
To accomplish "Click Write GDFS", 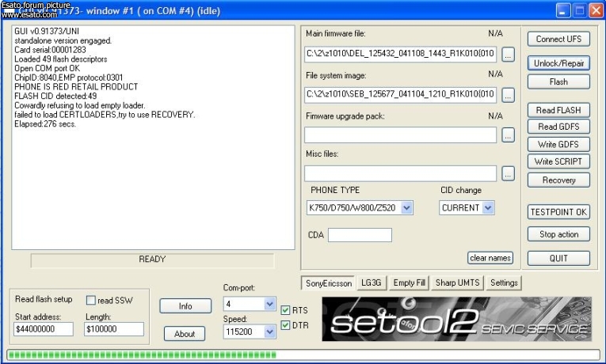I will (558, 144).
